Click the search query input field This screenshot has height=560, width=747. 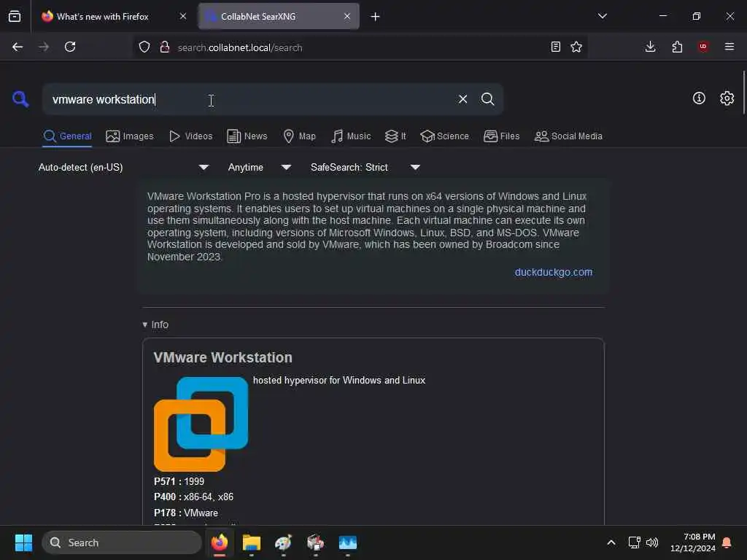252,99
